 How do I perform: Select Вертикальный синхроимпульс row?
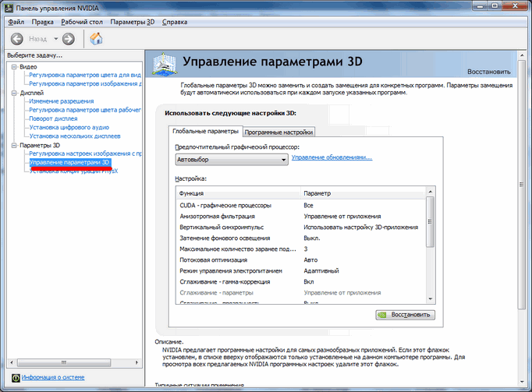click(300, 228)
